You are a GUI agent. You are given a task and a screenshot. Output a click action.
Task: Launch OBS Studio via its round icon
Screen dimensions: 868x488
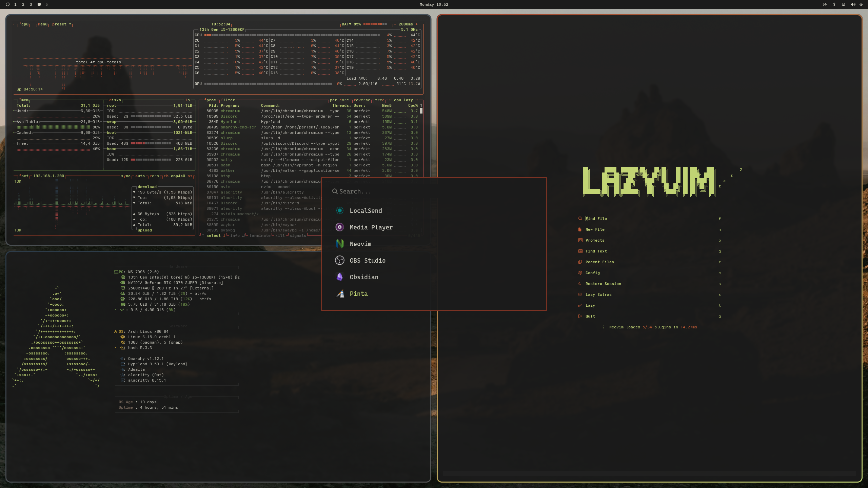(x=339, y=260)
